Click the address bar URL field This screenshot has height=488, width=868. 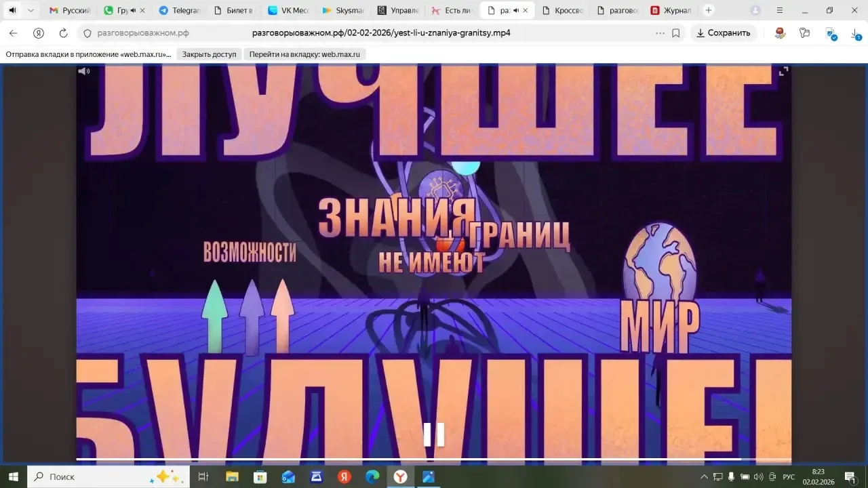(380, 33)
